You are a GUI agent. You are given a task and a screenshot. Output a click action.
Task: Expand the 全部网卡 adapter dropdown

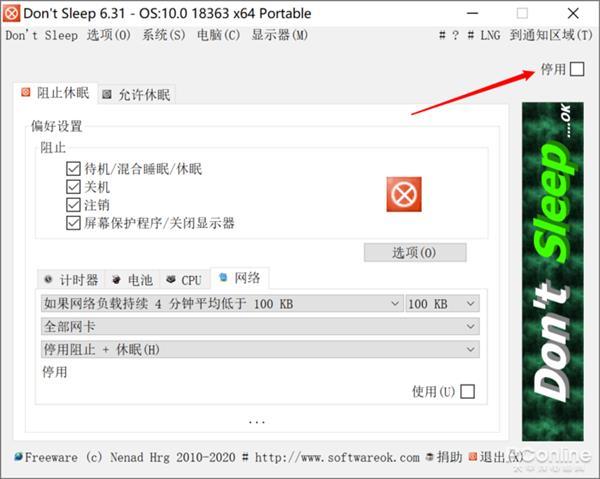(x=260, y=326)
